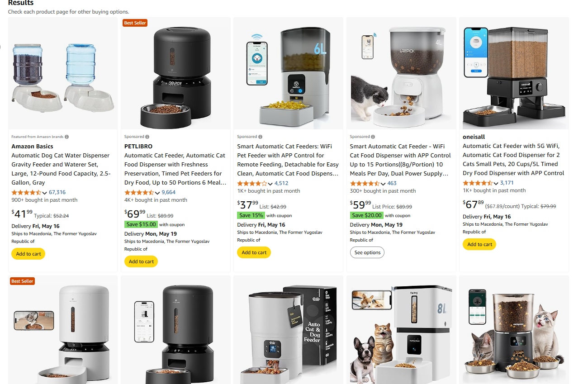Click the Sponsored info icon above PETLIBRO
Viewport: 588px width, 384px height.
147,137
